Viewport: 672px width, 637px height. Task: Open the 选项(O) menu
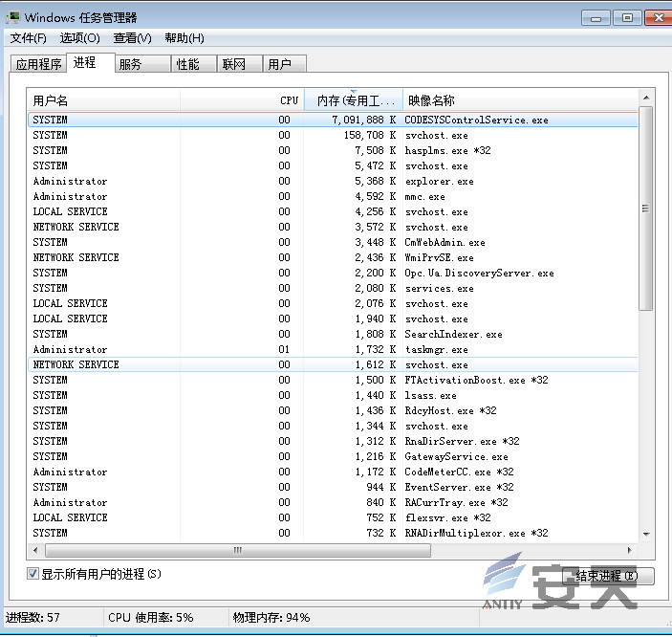[x=79, y=38]
